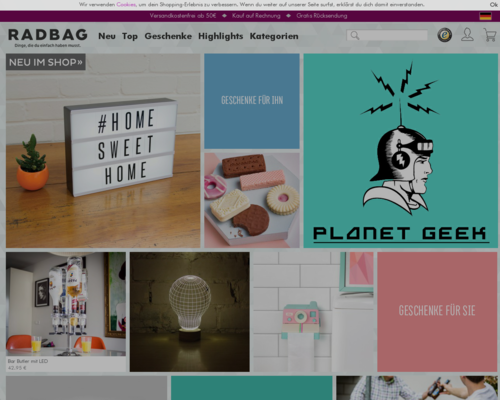Open the Neu menu
The height and width of the screenshot is (400, 500).
tap(107, 36)
